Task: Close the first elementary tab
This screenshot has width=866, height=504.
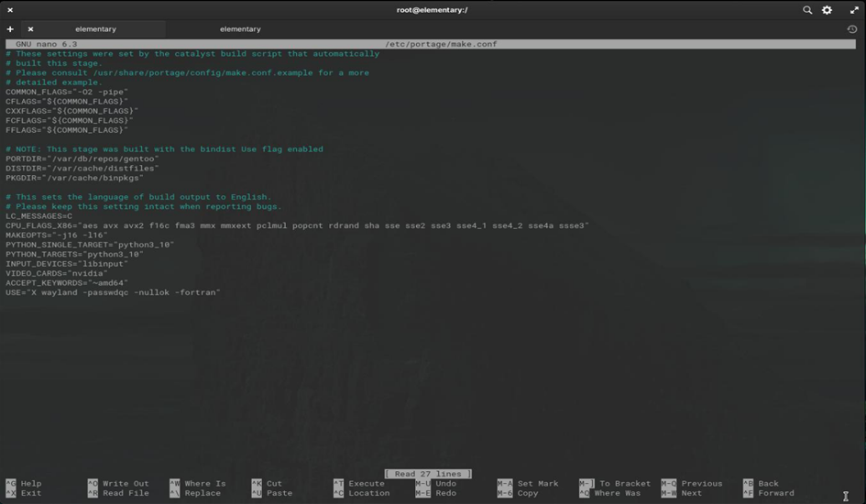Action: coord(30,29)
